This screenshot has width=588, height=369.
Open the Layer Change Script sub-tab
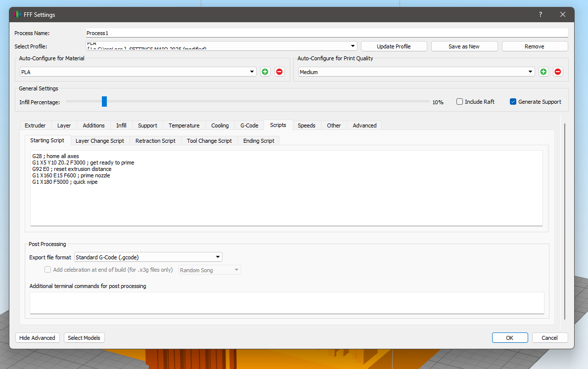click(100, 141)
